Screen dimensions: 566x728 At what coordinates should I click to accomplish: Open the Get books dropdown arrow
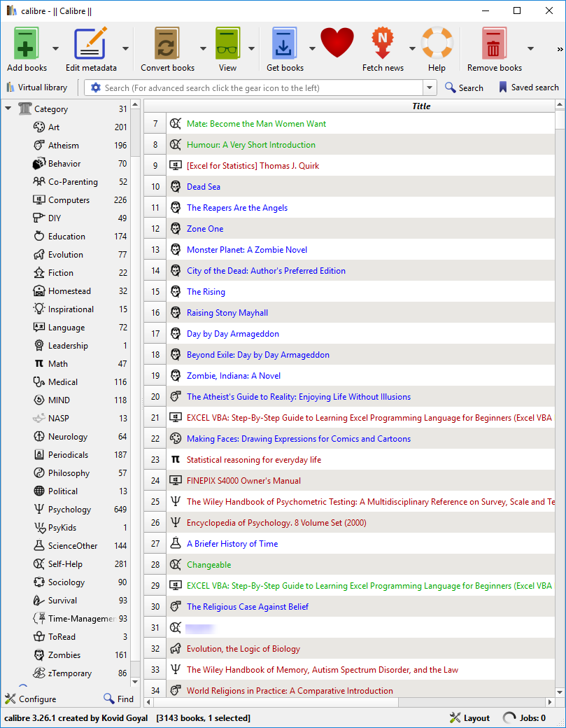[312, 48]
